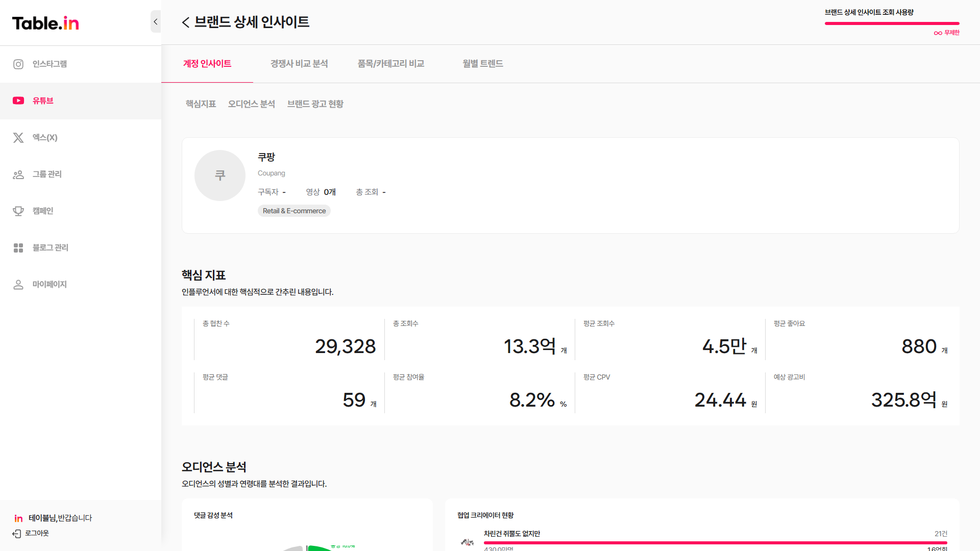Open 그룹 관리 menu item
Image resolution: width=980 pixels, height=551 pixels.
pyautogui.click(x=81, y=174)
